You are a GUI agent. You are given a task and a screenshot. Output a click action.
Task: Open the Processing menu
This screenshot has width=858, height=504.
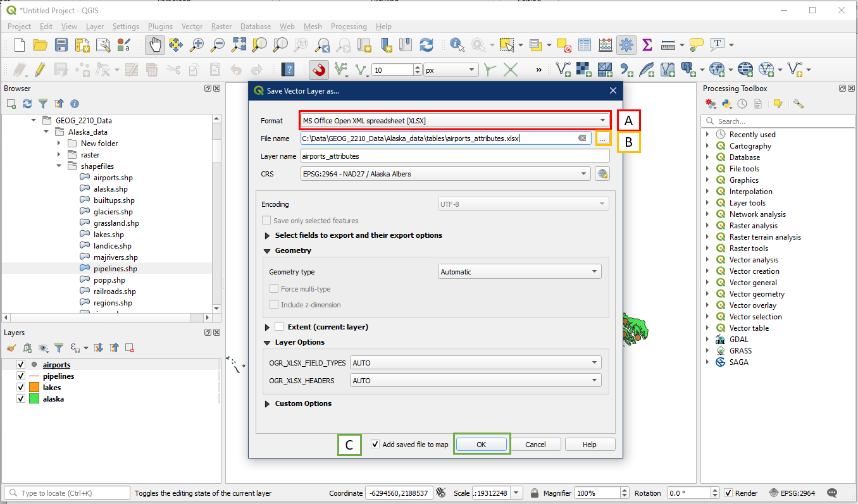point(348,27)
